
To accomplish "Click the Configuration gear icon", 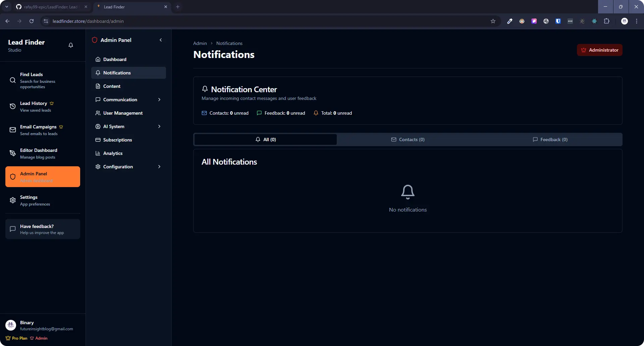I will click(98, 167).
